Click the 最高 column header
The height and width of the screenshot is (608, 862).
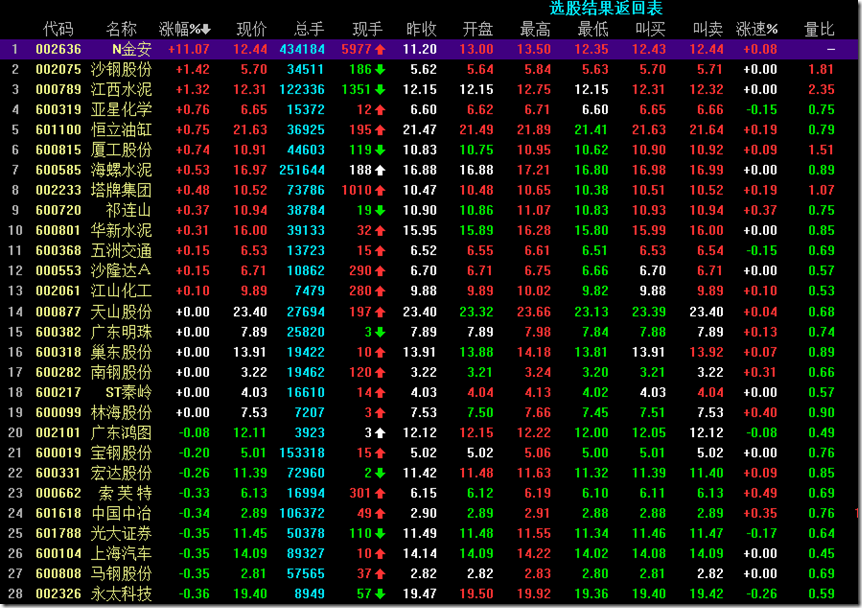pyautogui.click(x=535, y=29)
